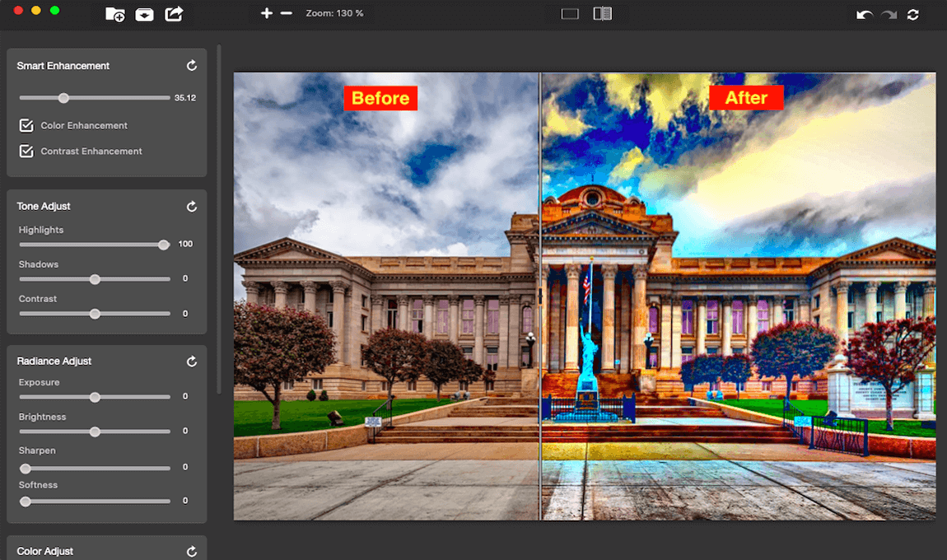This screenshot has width=947, height=560.
Task: Click the Shadows slider handle
Action: (95, 279)
